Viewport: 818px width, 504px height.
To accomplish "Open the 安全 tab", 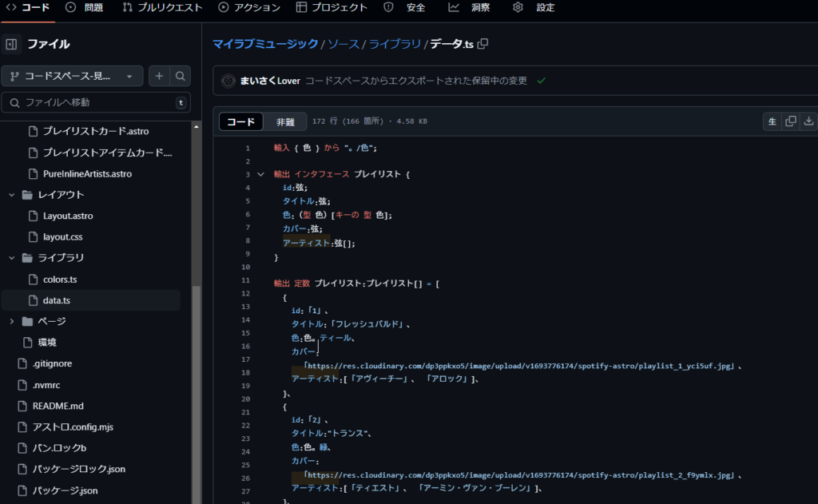I will tap(405, 7).
